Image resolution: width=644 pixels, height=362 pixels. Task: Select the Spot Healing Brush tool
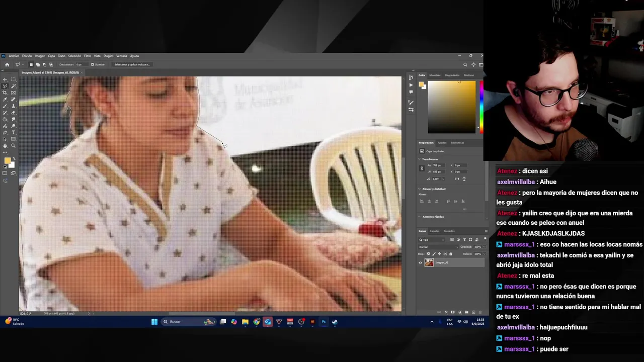click(13, 99)
